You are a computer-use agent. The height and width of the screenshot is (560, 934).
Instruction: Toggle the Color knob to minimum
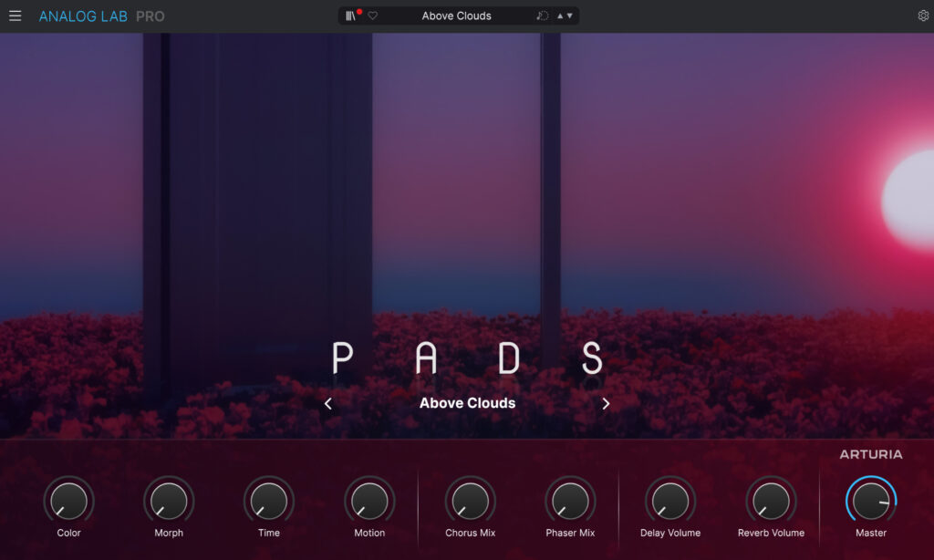pyautogui.click(x=68, y=502)
